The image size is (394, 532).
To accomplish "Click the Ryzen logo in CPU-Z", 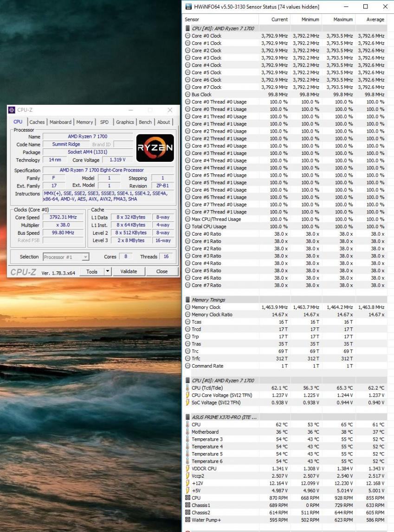I will [x=155, y=148].
